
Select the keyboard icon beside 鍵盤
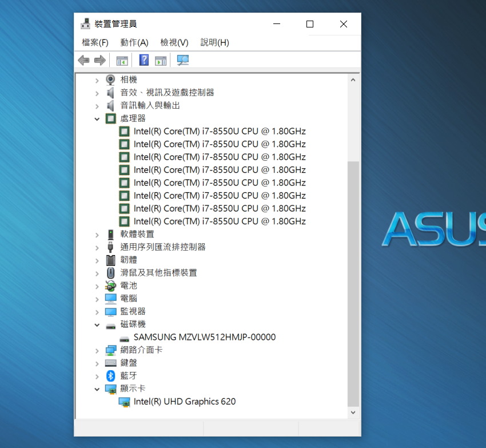111,363
